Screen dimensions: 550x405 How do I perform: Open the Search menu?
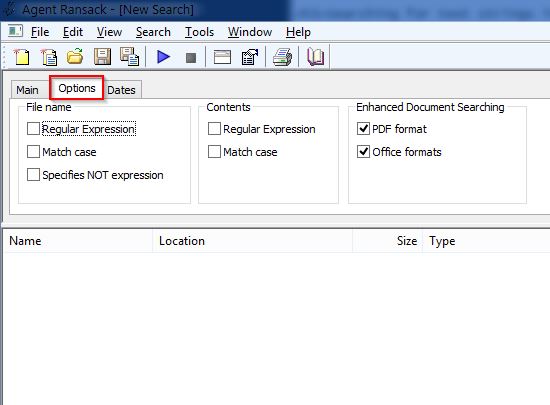(x=153, y=32)
